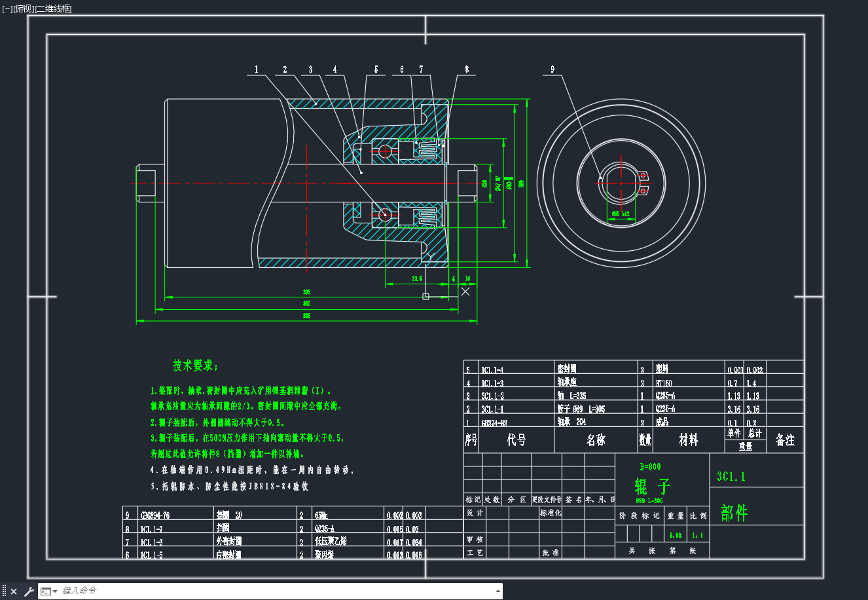Select part code 1C1.1-4

pyautogui.click(x=492, y=370)
